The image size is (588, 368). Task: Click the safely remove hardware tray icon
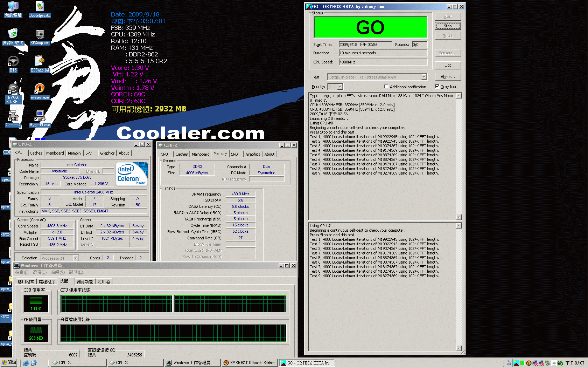tap(548, 363)
